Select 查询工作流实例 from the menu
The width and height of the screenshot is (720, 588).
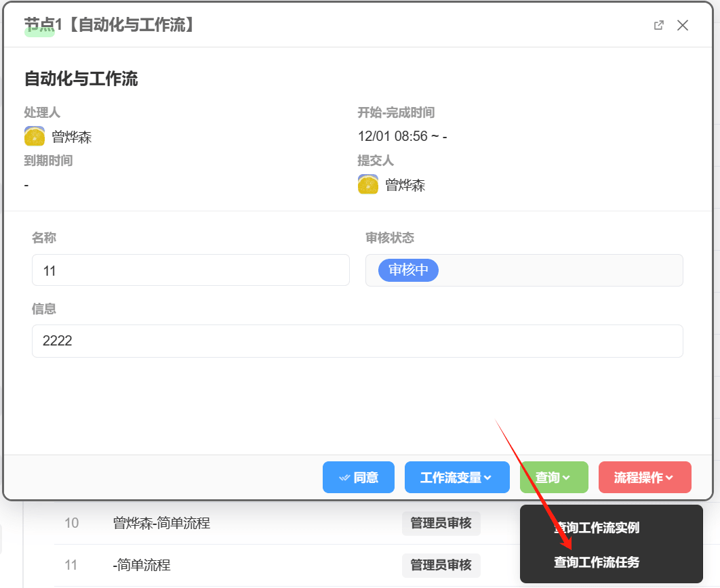pyautogui.click(x=596, y=528)
